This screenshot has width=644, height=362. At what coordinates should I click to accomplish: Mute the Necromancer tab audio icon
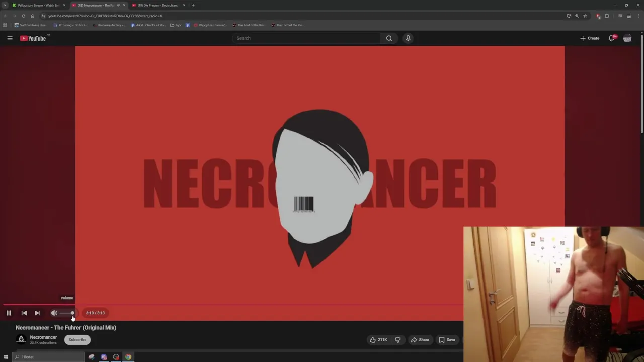click(118, 5)
